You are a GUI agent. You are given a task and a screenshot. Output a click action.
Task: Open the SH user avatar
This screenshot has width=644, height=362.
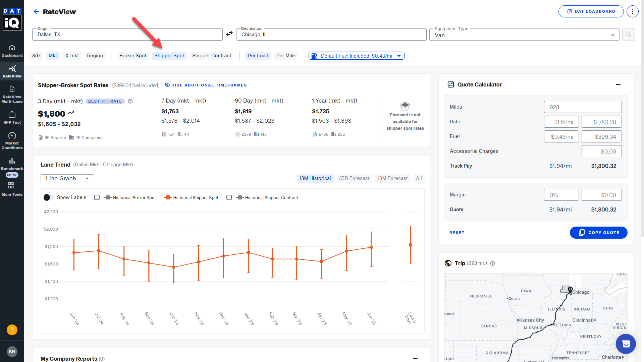[x=12, y=352]
